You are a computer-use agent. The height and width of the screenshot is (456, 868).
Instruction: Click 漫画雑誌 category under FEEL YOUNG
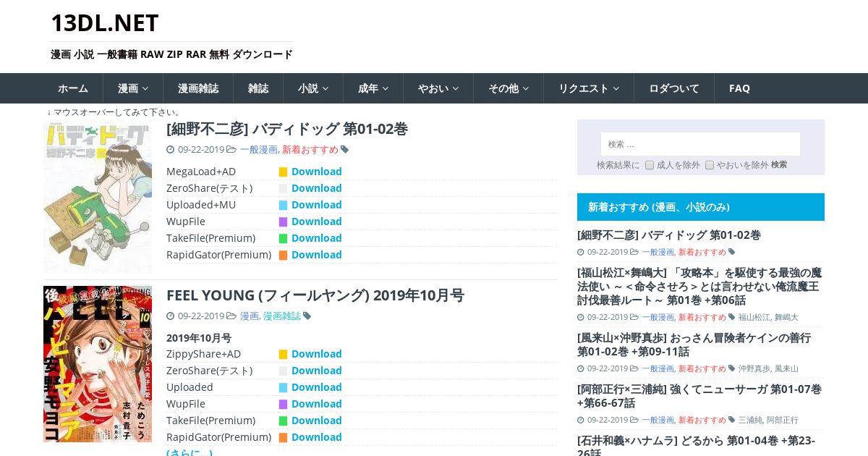[x=282, y=316]
